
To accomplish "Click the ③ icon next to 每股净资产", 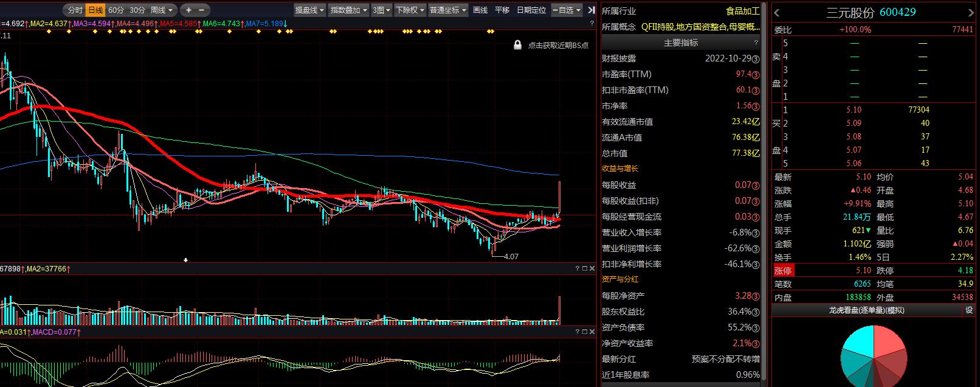I will 756,296.
